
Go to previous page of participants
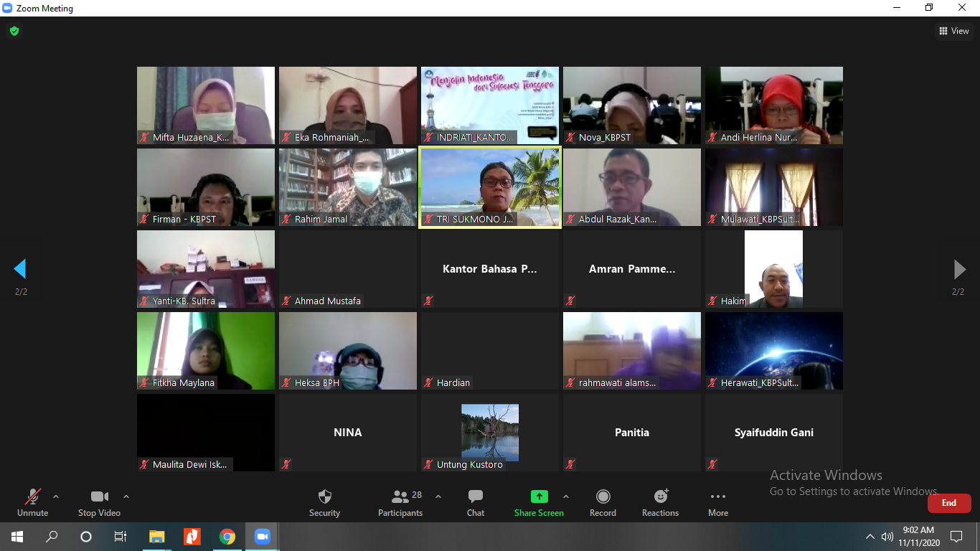click(x=20, y=269)
